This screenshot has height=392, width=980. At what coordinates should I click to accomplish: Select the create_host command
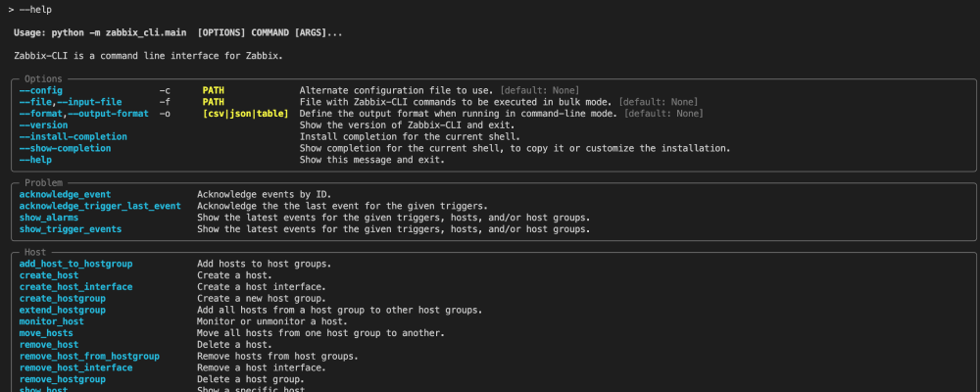coord(49,275)
